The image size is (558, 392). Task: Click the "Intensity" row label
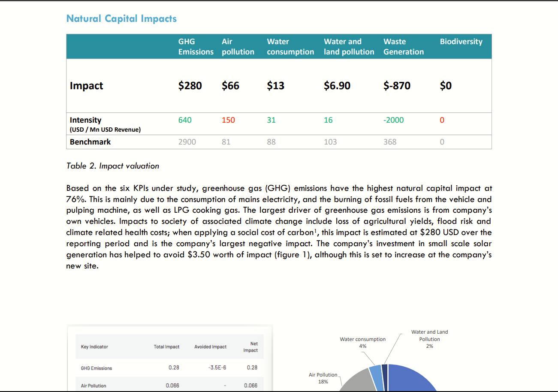[x=86, y=120]
